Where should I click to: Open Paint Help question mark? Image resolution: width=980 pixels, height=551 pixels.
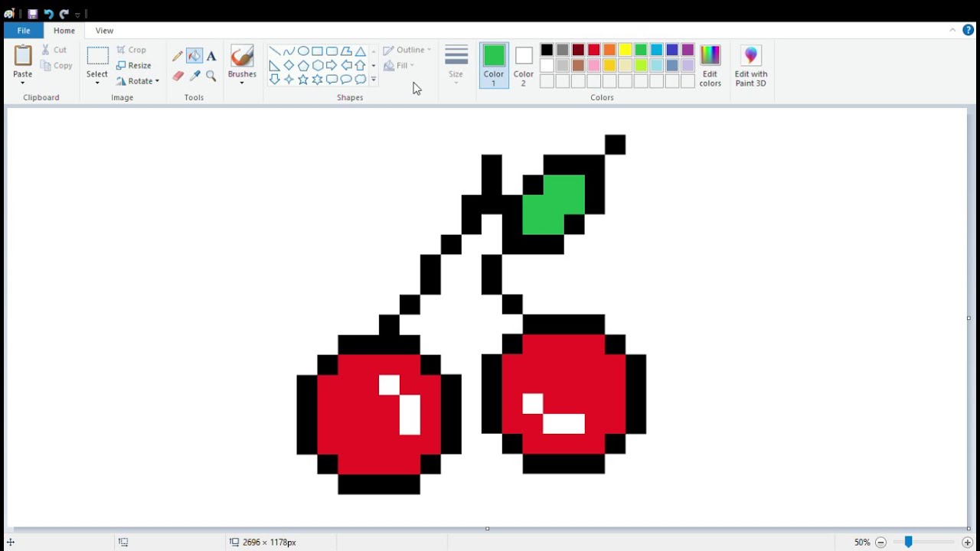(968, 30)
